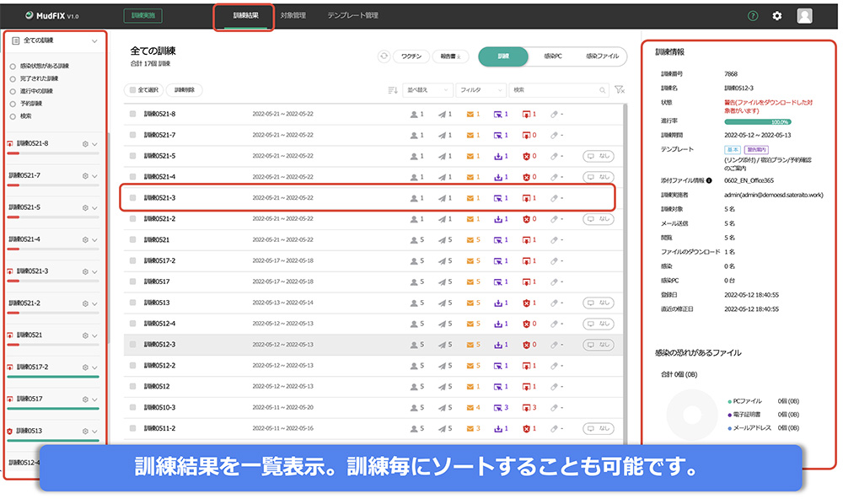This screenshot has width=843, height=504.
Task: Click the info icon beside 添付ファイル情報
Action: pyautogui.click(x=709, y=180)
